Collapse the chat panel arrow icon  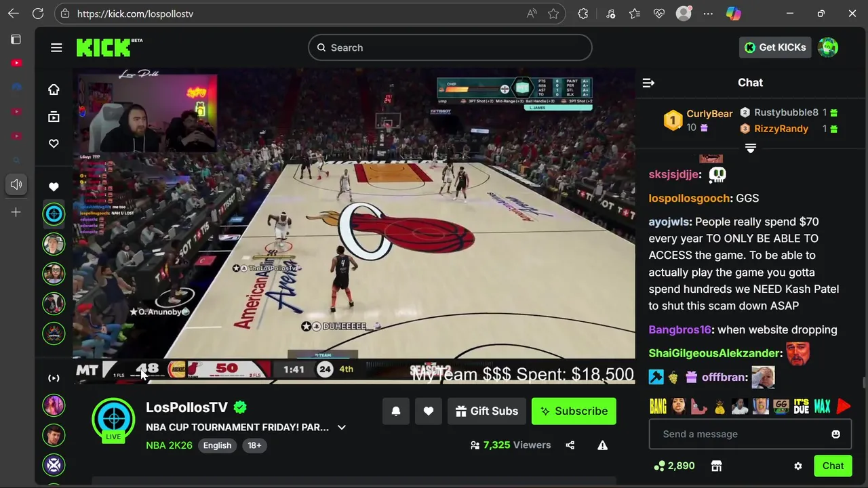(648, 83)
